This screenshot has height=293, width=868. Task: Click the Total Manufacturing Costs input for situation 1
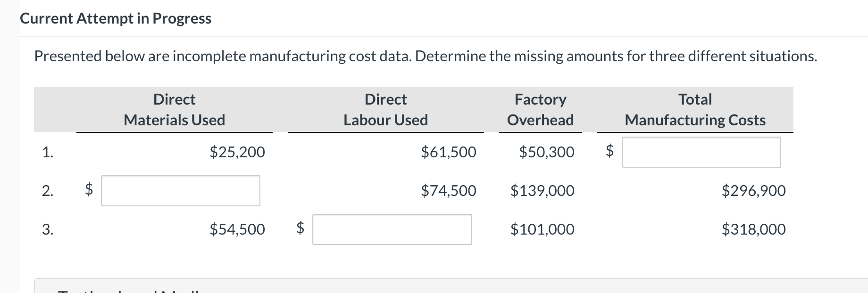click(x=701, y=152)
